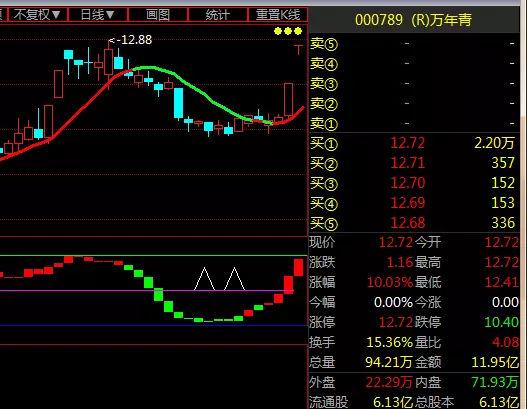Click 重置K线 to reset the chart
Viewport: 527px width, 409px height.
point(278,15)
